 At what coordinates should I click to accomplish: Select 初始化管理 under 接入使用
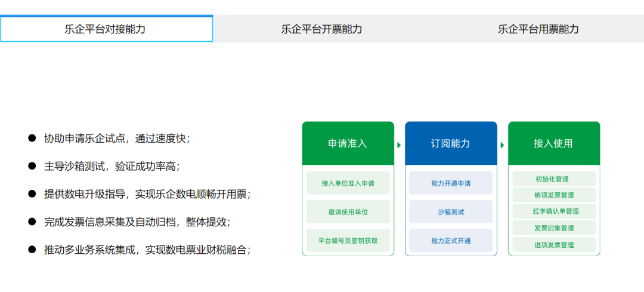pos(554,179)
